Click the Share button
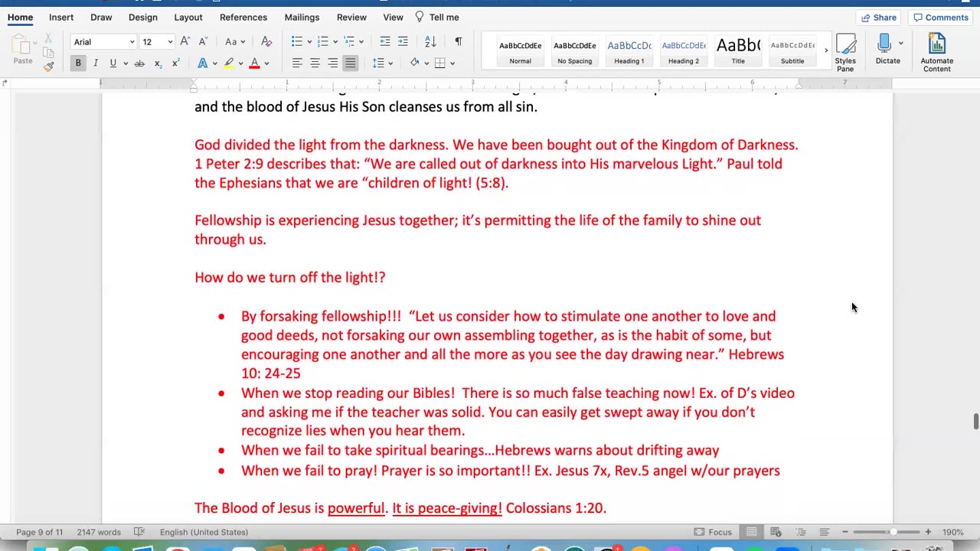 coord(879,17)
